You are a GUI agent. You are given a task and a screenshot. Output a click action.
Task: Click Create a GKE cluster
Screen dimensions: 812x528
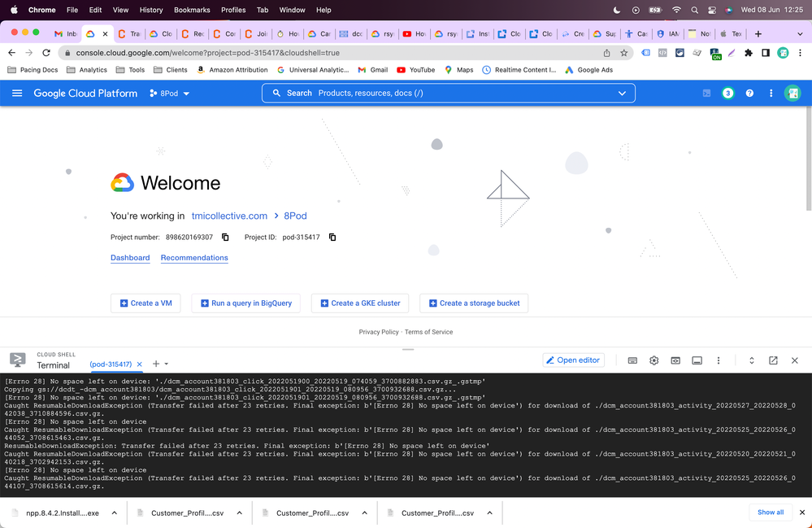360,303
